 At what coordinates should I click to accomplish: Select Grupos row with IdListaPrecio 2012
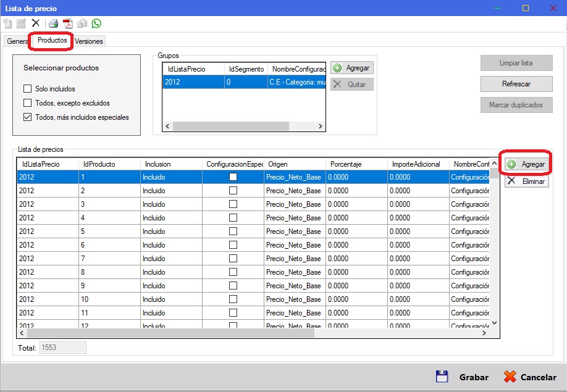click(244, 82)
